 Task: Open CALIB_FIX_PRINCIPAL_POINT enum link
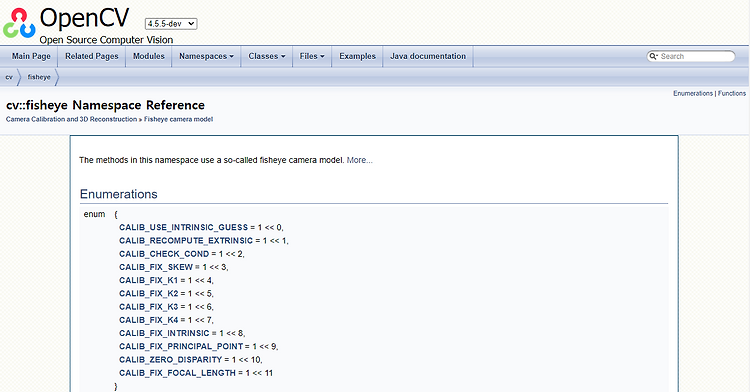[x=181, y=347]
